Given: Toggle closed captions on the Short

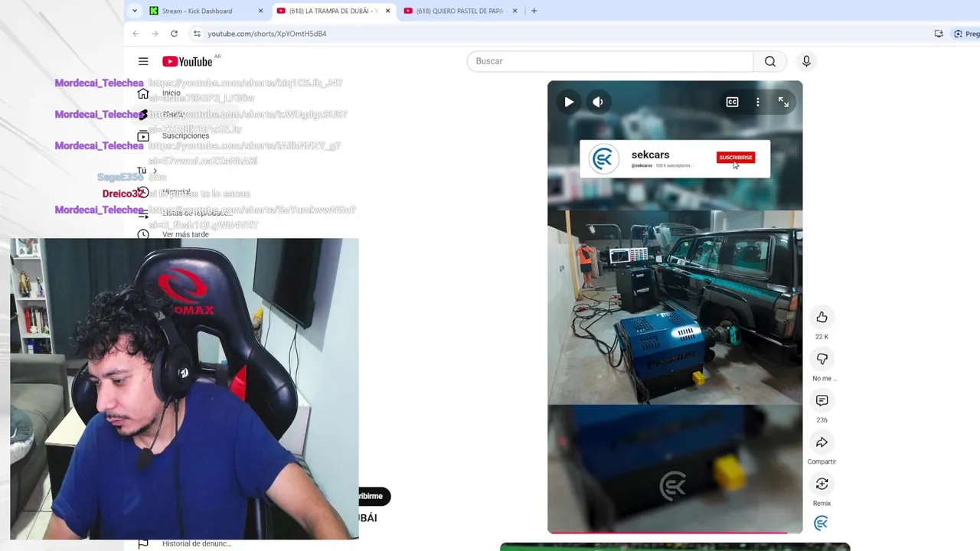Looking at the screenshot, I should [x=733, y=102].
